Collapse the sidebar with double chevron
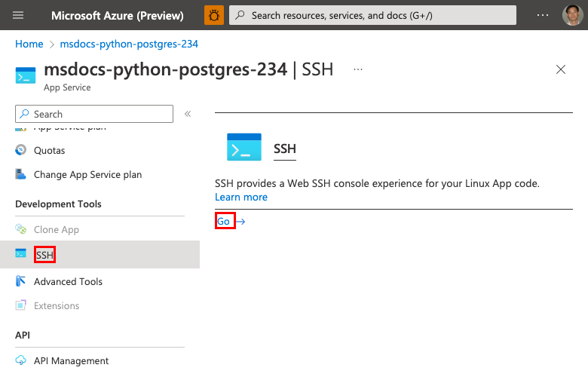588x377 pixels. coord(188,114)
